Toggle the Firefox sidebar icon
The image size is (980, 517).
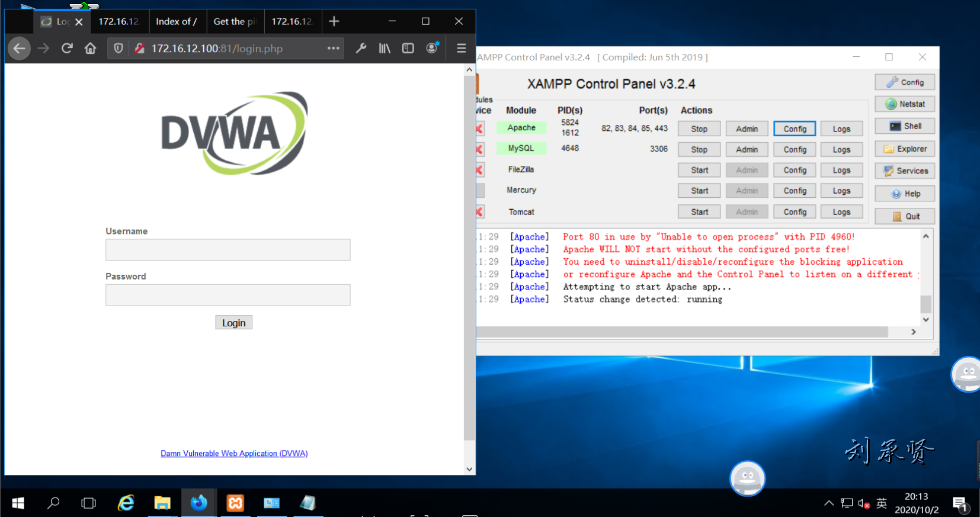408,49
